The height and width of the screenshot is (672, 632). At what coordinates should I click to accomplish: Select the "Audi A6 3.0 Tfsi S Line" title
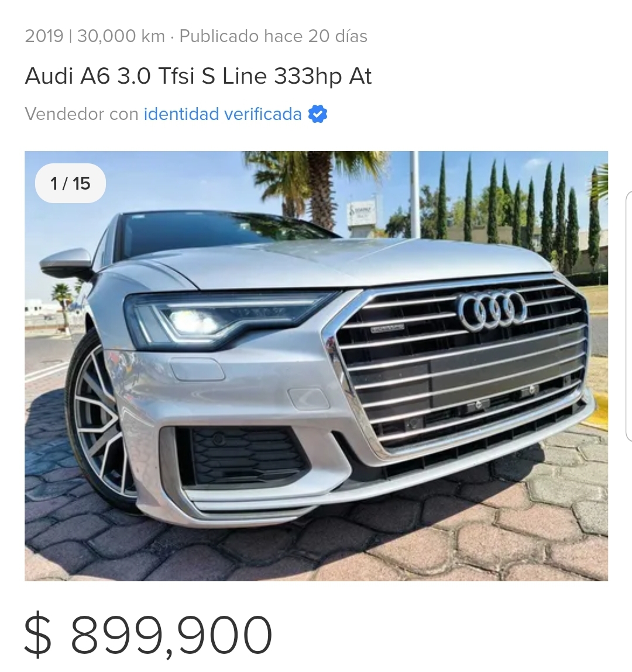[198, 76]
